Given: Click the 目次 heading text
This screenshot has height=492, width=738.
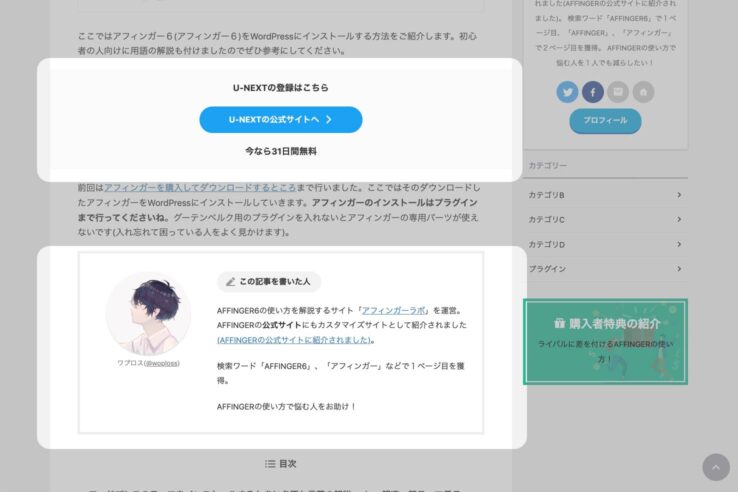Looking at the screenshot, I should point(288,464).
